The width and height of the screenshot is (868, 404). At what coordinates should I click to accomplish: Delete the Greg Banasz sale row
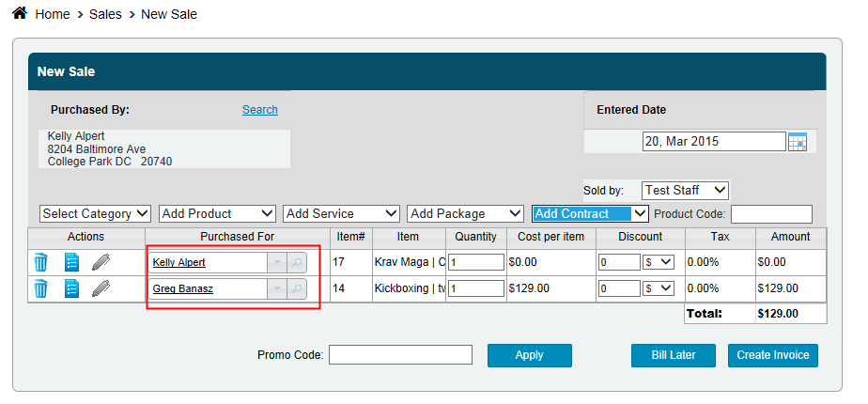[40, 288]
